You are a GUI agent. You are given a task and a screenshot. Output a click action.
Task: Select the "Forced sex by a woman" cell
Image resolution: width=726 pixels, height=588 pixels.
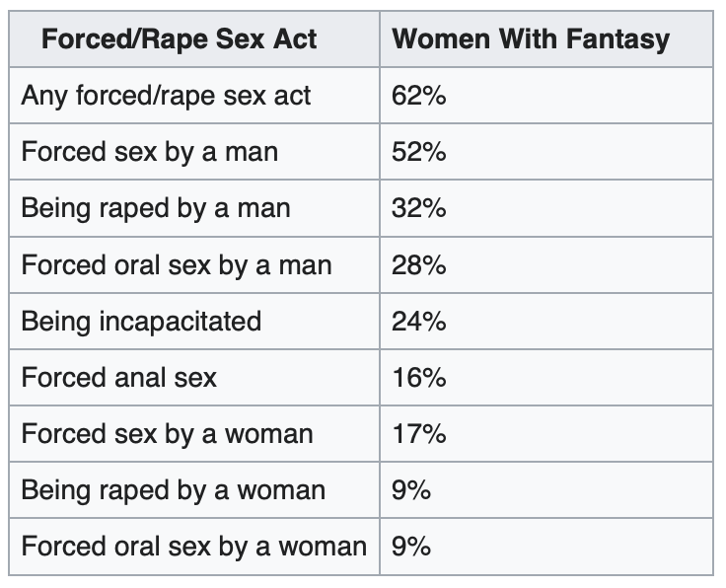tap(167, 433)
